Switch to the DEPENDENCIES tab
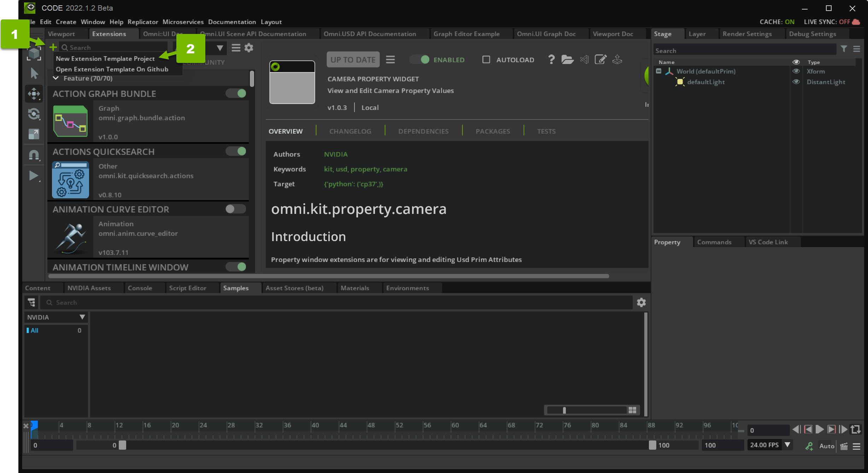 [x=423, y=131]
